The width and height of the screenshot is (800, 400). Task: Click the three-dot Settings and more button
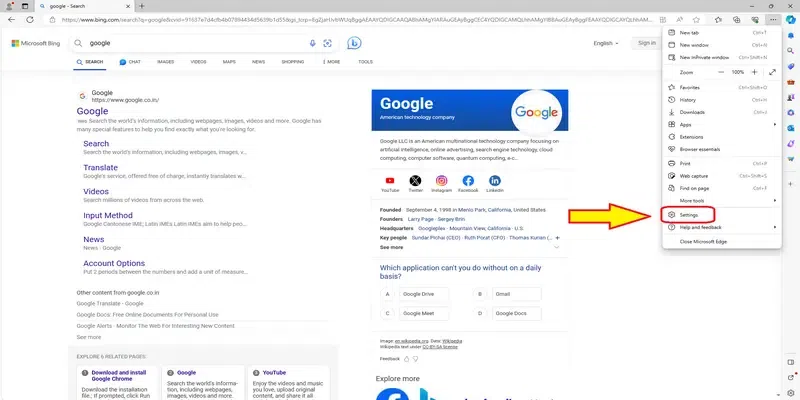773,19
